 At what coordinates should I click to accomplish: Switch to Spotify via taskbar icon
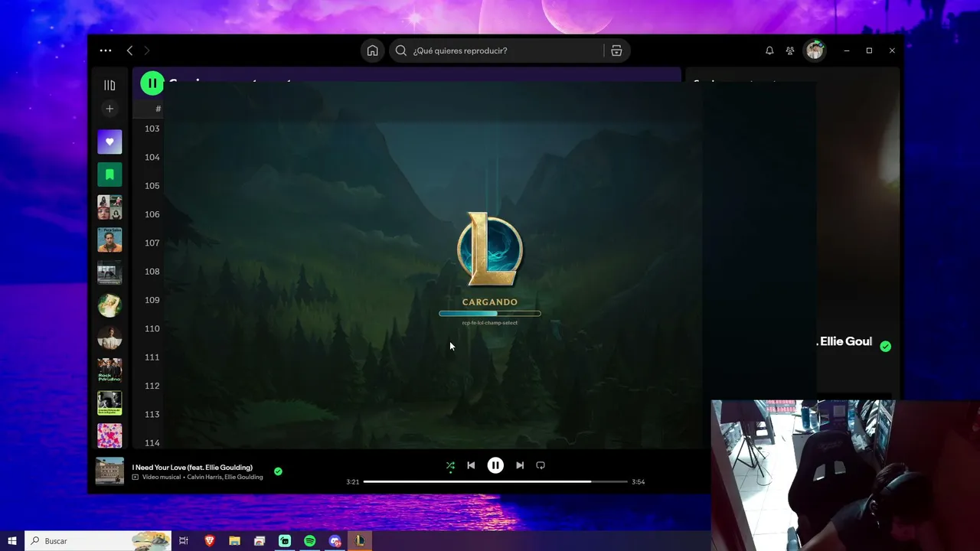(x=310, y=541)
